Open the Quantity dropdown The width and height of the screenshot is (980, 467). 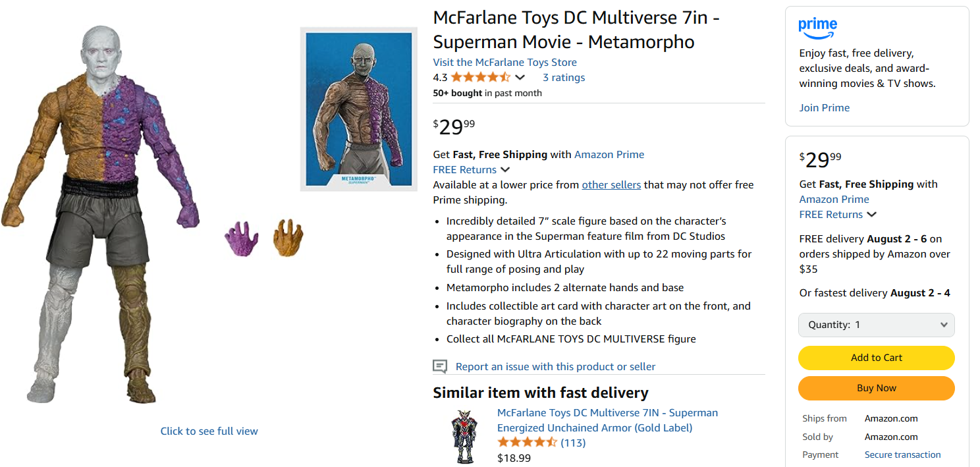click(x=876, y=325)
